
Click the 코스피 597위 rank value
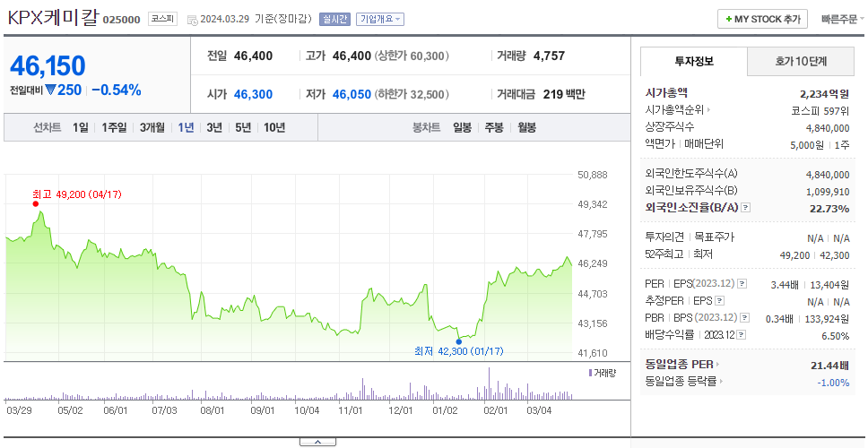coord(820,110)
